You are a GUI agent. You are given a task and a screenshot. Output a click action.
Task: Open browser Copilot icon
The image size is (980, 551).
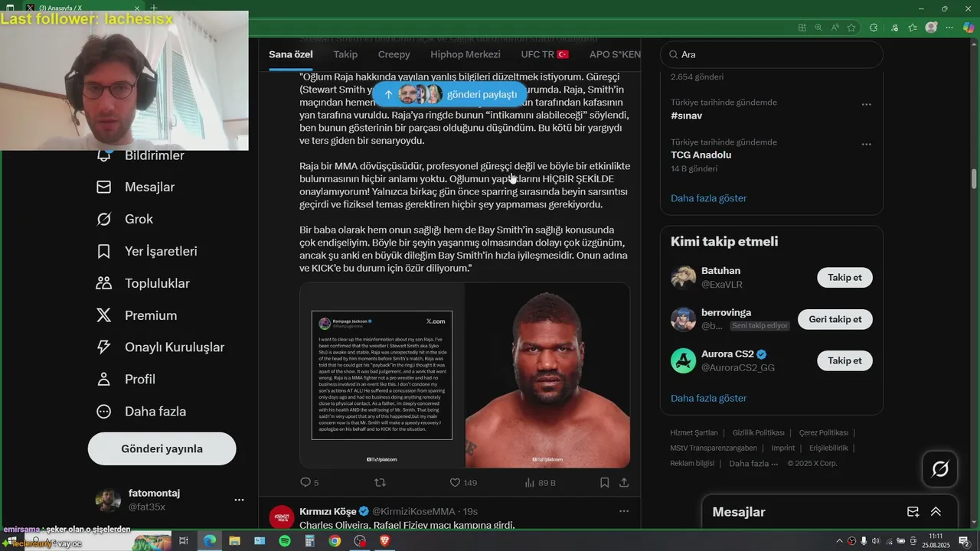coord(969,28)
